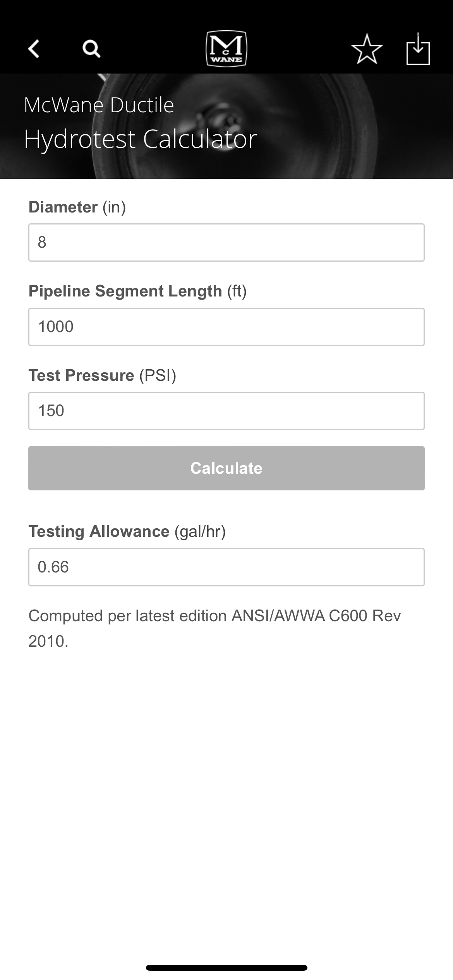Favorite this page with star icon
This screenshot has height=980, width=453.
click(x=367, y=49)
